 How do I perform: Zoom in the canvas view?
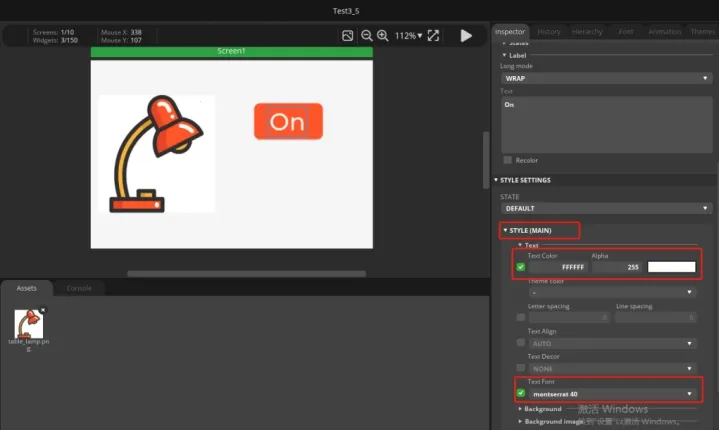(x=382, y=35)
